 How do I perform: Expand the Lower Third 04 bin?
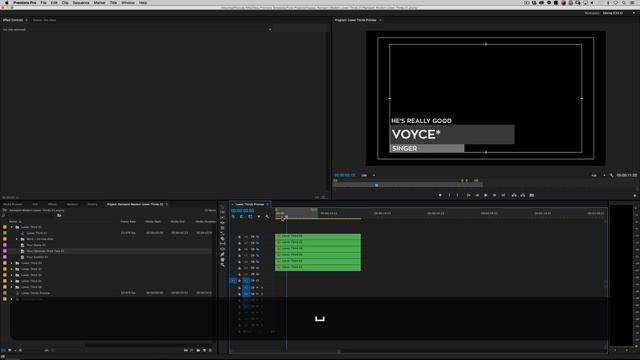(12, 275)
